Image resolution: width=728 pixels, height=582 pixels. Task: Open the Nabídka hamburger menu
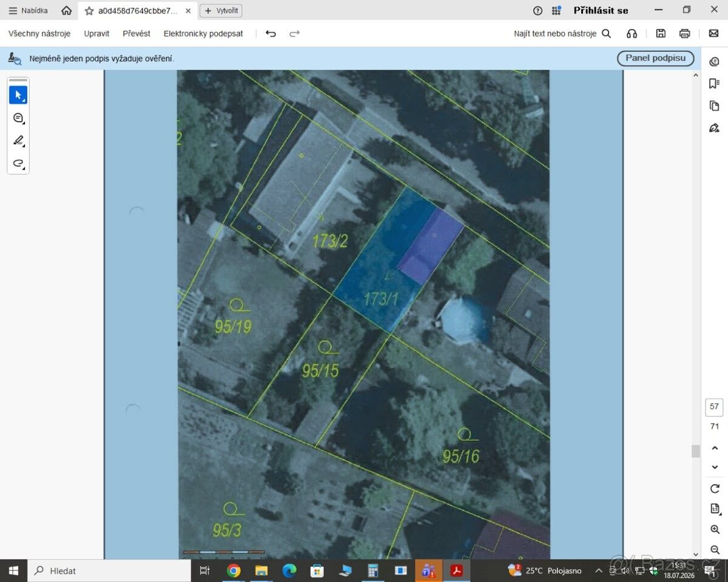pyautogui.click(x=28, y=10)
